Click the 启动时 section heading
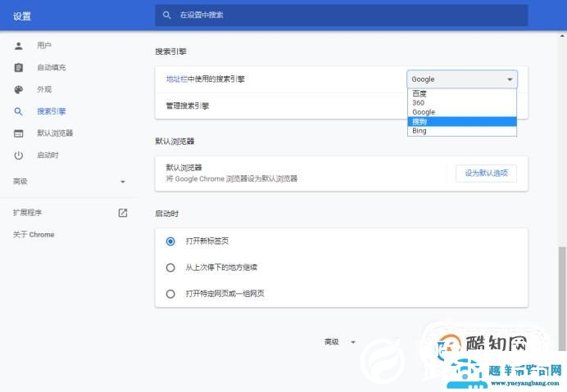567x392 pixels. [x=166, y=214]
